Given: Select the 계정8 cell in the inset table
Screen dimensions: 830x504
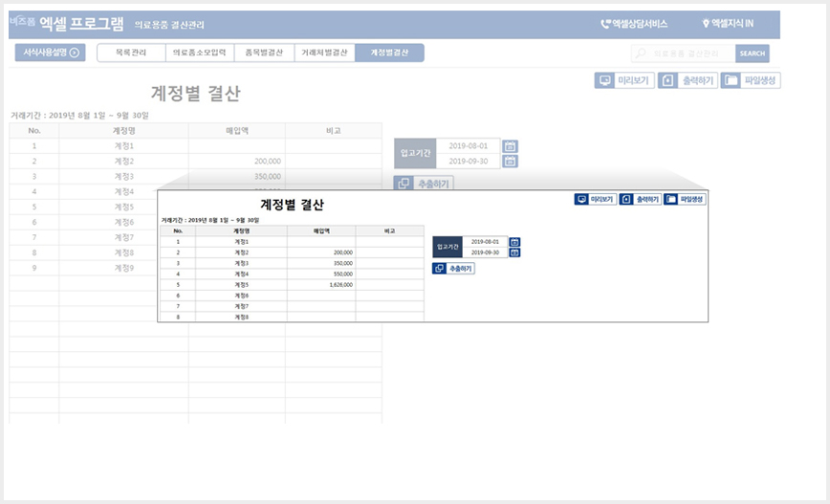Looking at the screenshot, I should (241, 318).
